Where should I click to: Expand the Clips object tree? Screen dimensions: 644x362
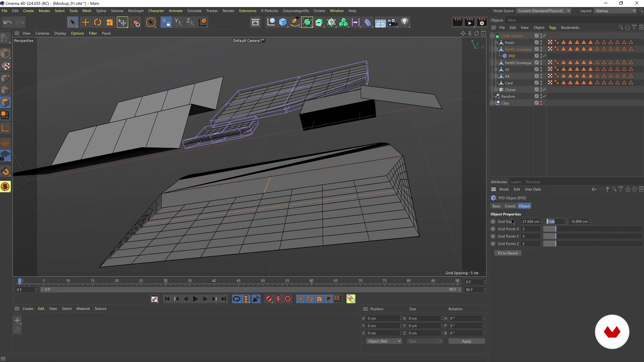point(492,103)
